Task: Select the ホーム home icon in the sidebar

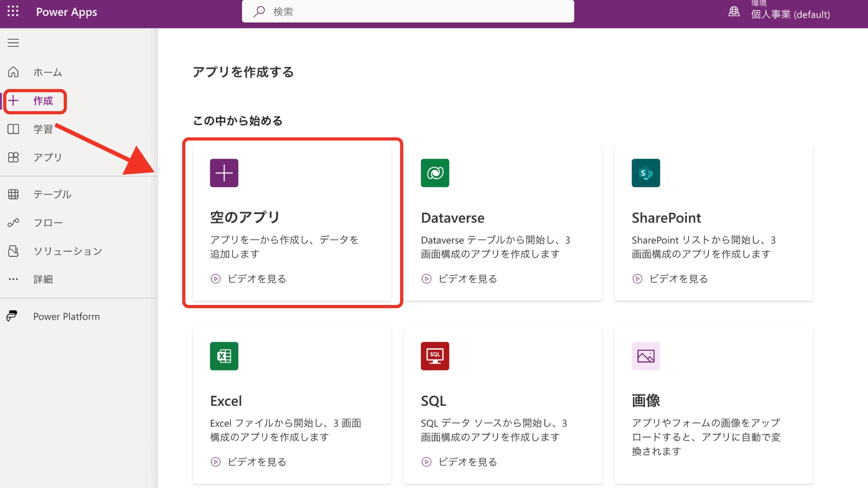Action: (13, 72)
